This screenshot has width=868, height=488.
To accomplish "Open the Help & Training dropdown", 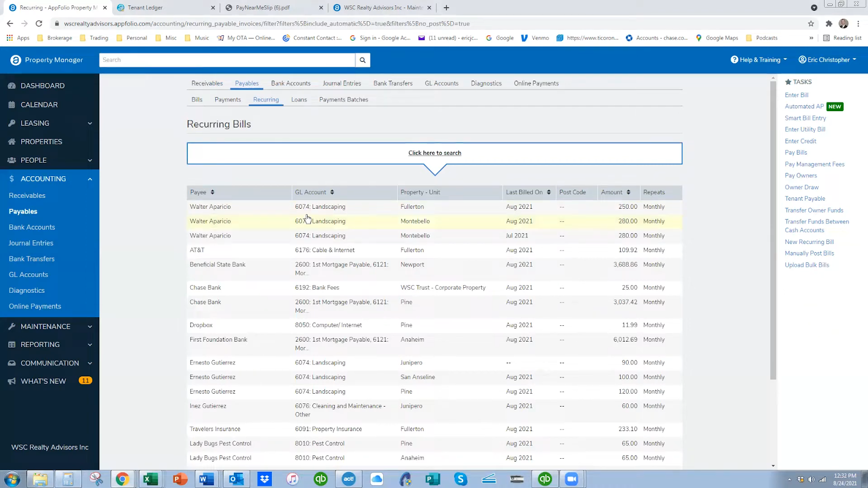I will 758,60.
